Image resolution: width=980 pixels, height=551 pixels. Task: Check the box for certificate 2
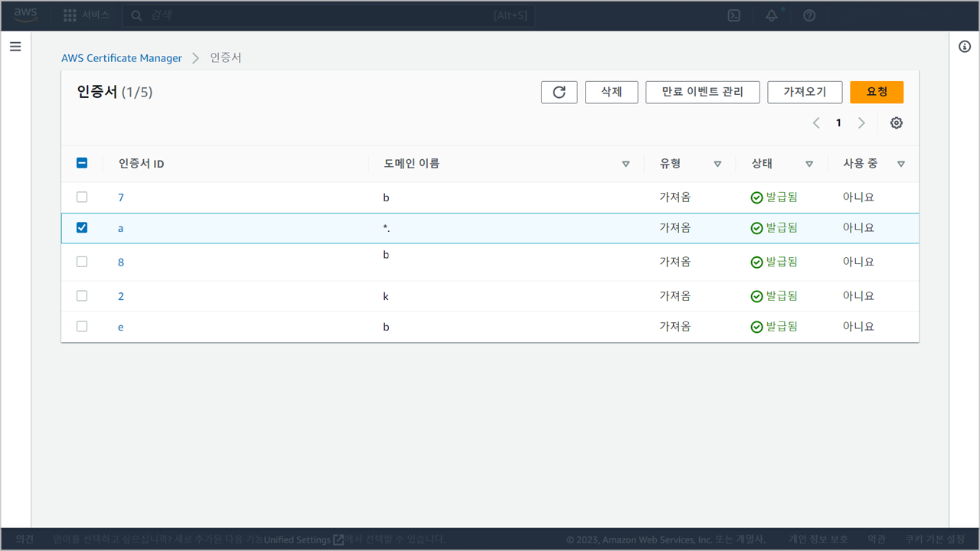tap(82, 295)
